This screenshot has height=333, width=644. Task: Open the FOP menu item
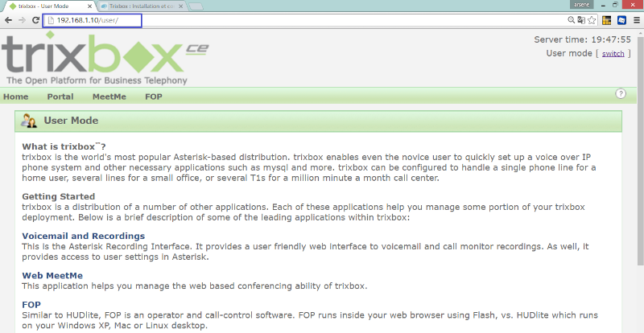coord(154,97)
